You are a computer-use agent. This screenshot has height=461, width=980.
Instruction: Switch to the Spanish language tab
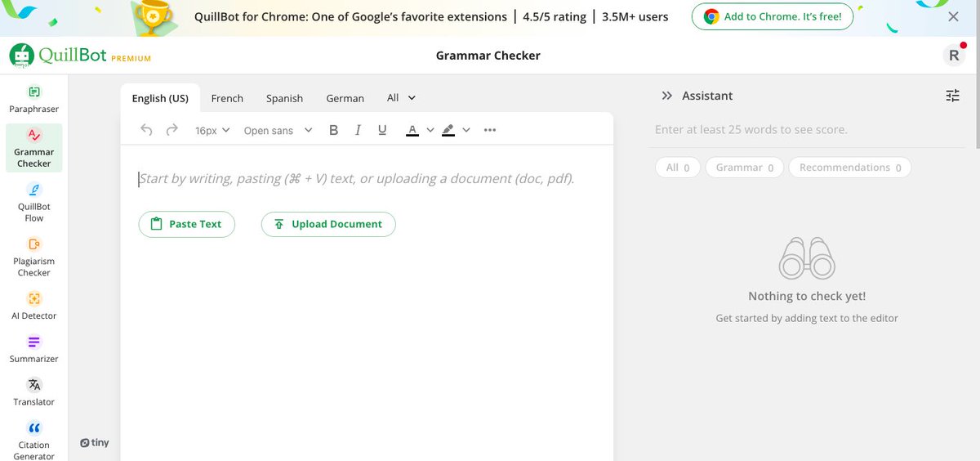(x=284, y=98)
